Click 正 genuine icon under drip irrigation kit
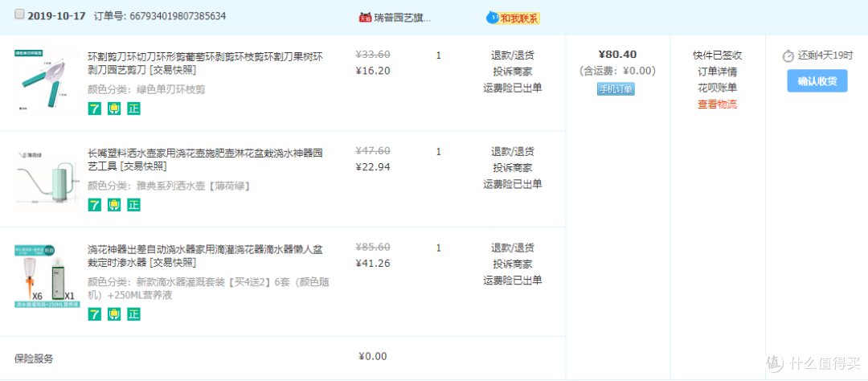Viewport: 868px width, 381px height. [x=133, y=314]
